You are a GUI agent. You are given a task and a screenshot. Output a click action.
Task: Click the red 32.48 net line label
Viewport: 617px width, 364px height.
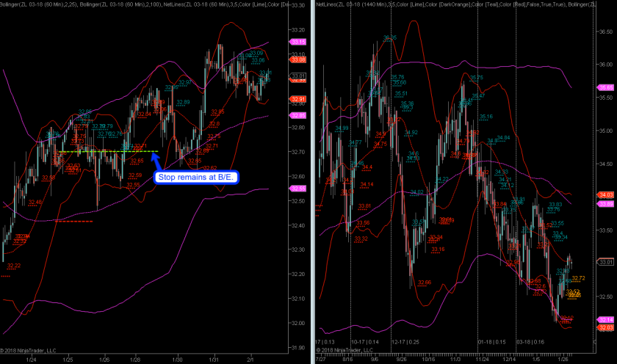[35, 203]
